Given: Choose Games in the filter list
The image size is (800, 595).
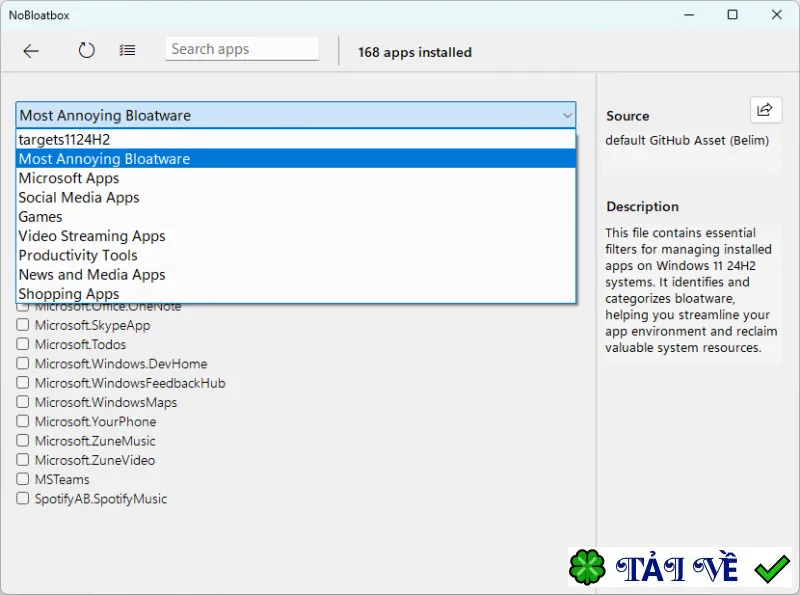Looking at the screenshot, I should point(296,217).
